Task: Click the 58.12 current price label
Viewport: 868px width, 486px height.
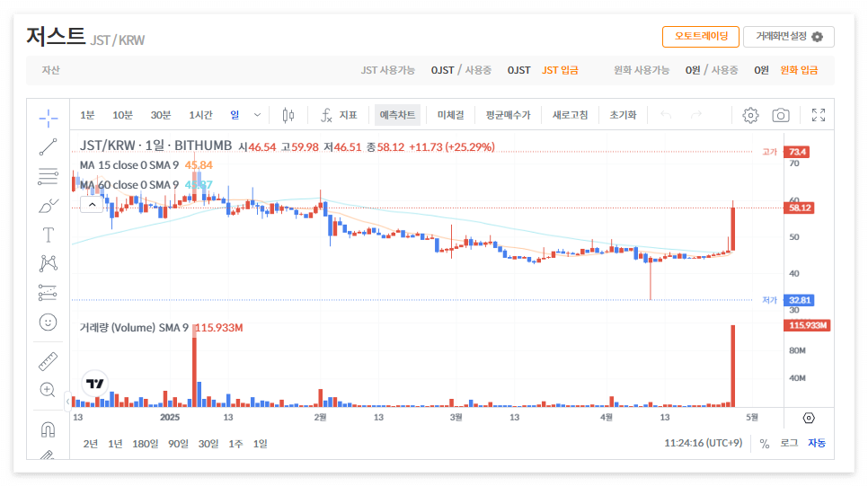Action: [x=800, y=208]
